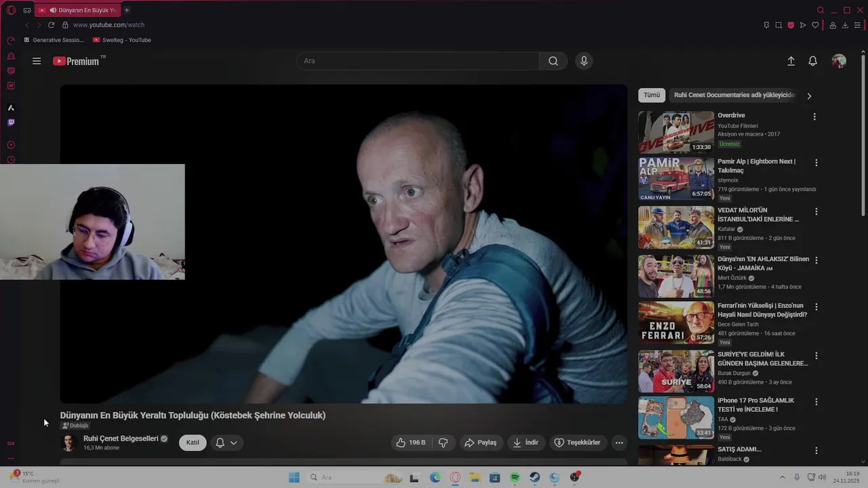Open the Dublajlı dubbed badge
Viewport: 868px width, 488px height.
pos(75,426)
